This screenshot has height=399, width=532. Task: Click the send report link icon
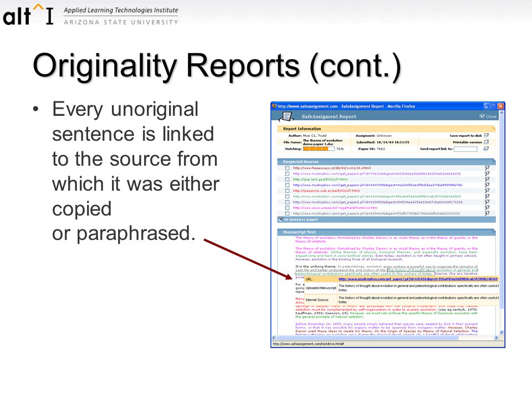(486, 149)
